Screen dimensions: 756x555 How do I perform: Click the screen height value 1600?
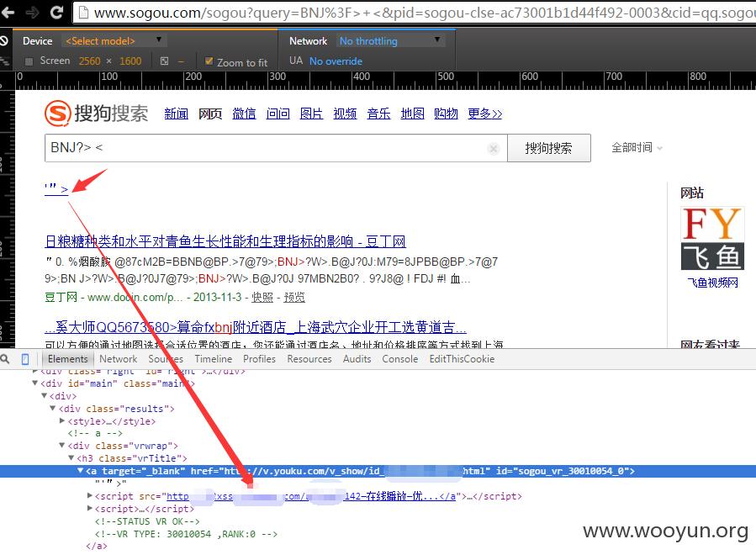[130, 61]
